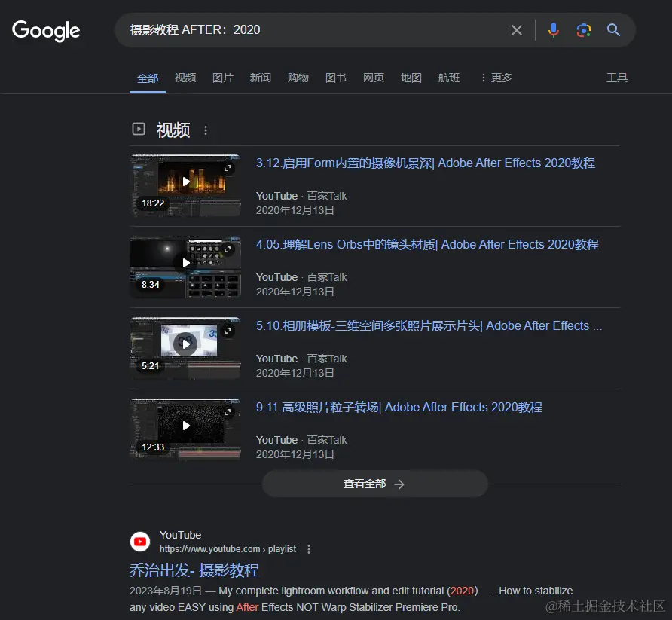672x620 pixels.
Task: Click the date 2020年12月13日 under the 3.12 video
Action: (295, 210)
